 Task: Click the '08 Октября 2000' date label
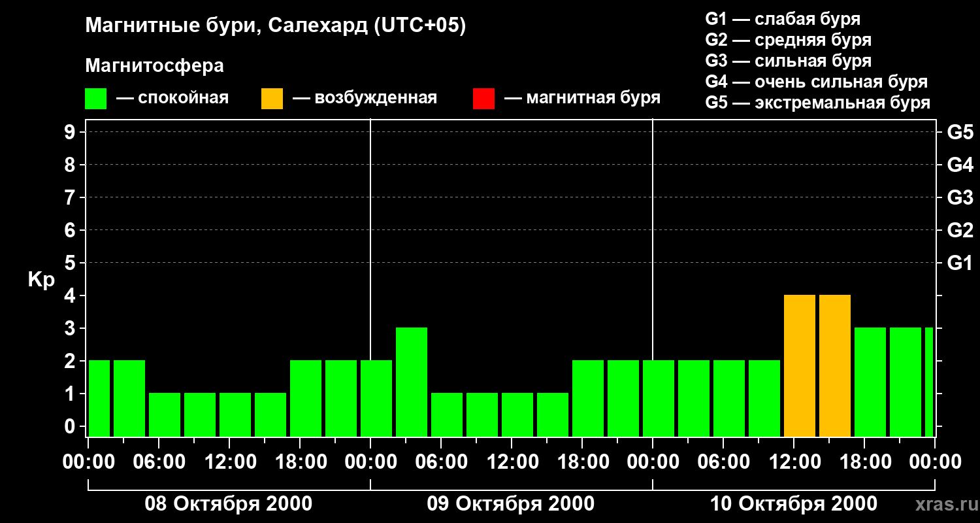pos(228,504)
